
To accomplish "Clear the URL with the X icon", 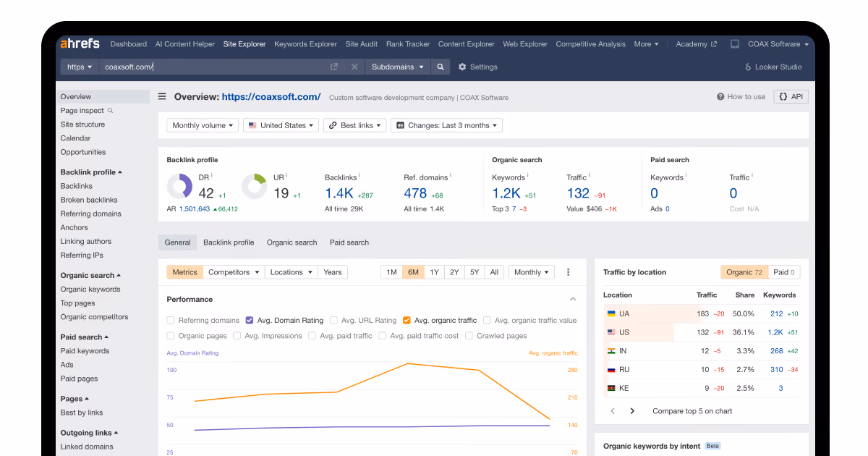I will pos(354,67).
